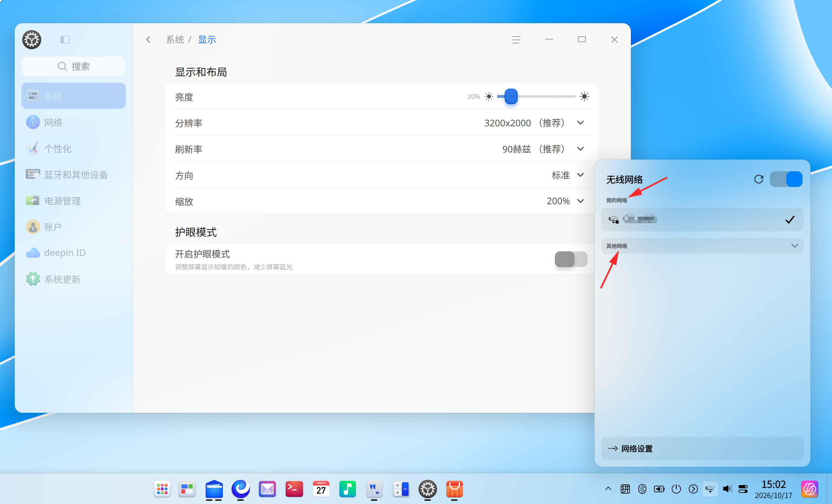Expand hidden tray icons with the up arrow

[x=608, y=489]
